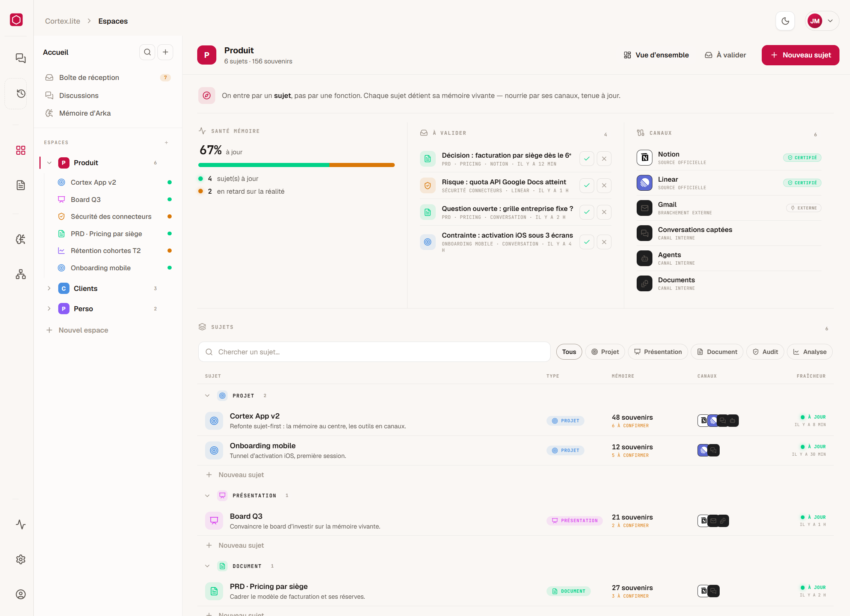Add a space via ESPACES plus icon
The image size is (850, 616).
pyautogui.click(x=166, y=143)
